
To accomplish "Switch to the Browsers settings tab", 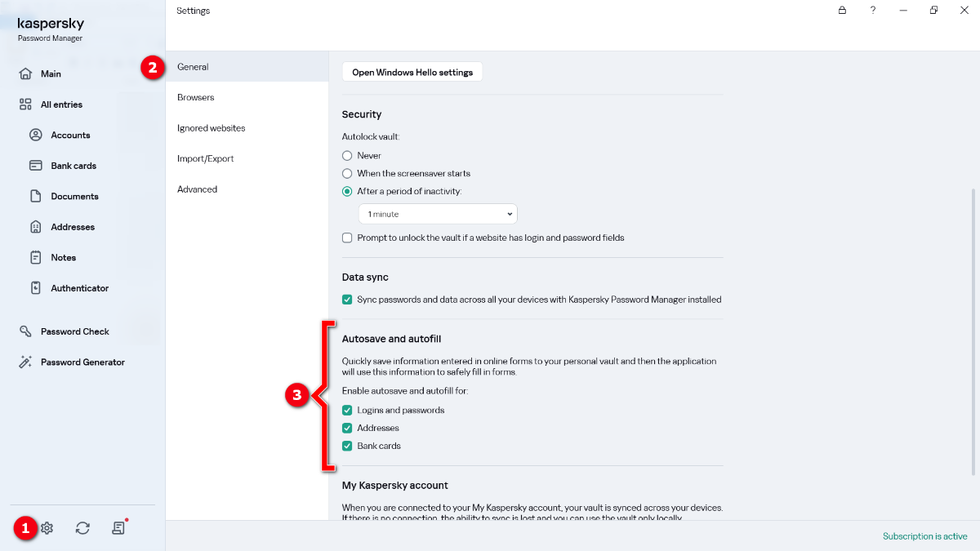I will coord(195,97).
